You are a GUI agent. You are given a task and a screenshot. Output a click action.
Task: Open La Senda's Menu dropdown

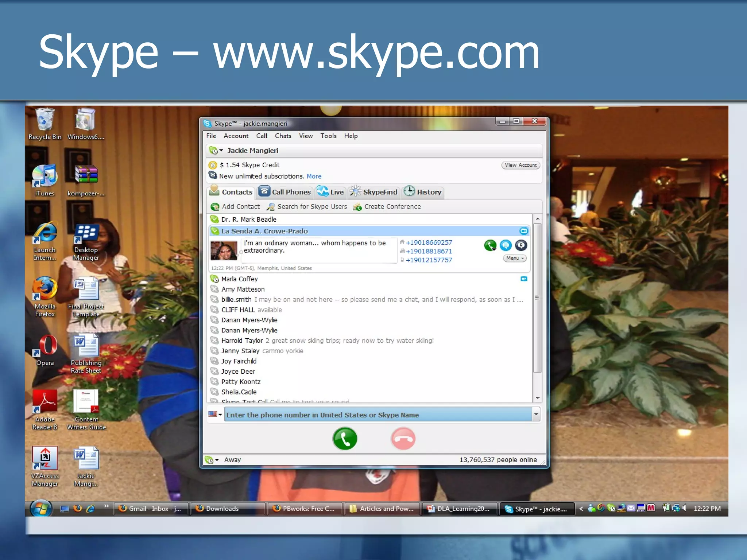[x=515, y=258]
